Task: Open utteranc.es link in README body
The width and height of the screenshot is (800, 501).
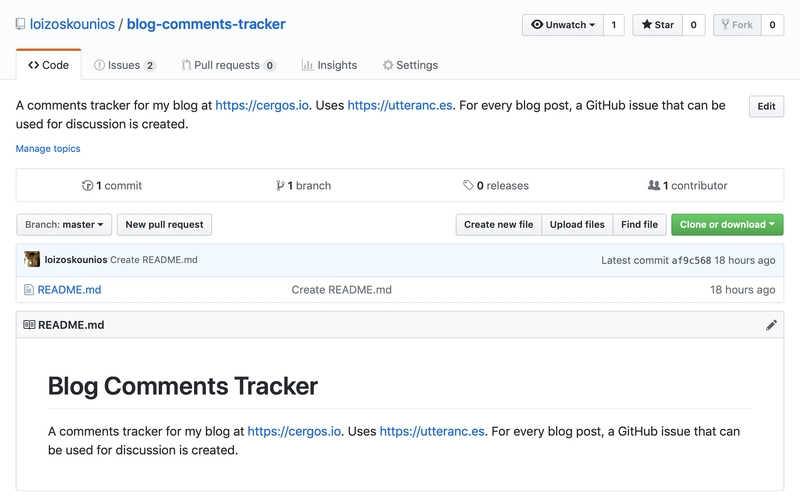Action: click(432, 431)
